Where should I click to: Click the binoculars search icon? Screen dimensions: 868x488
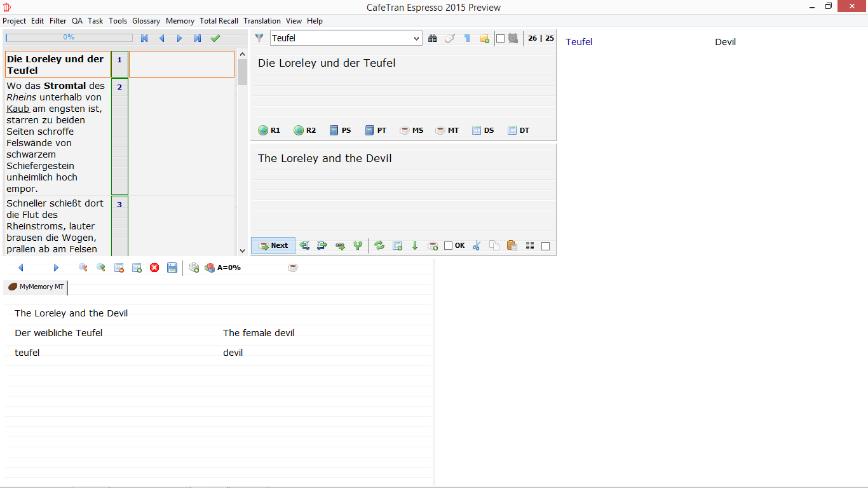click(x=433, y=38)
